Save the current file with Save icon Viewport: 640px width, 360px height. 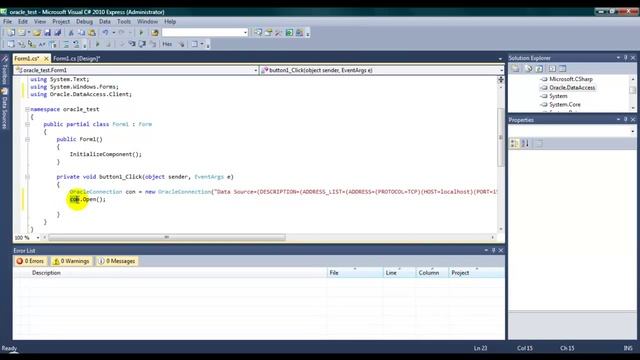(47, 33)
